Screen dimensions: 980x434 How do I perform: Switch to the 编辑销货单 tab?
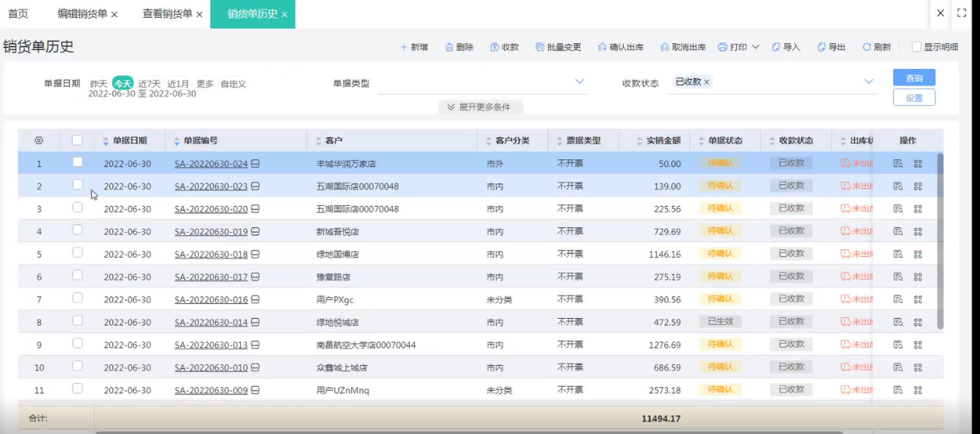[82, 14]
